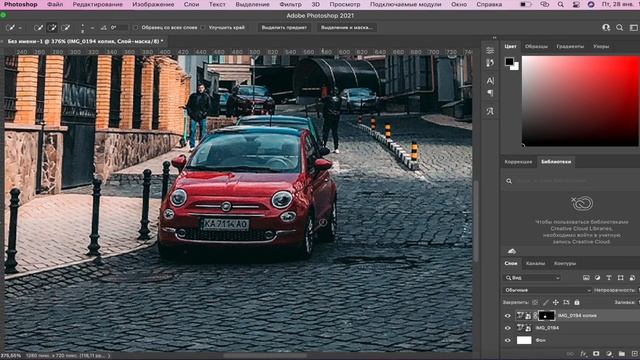
Task: Toggle the smart objects filter icon
Action: click(632, 278)
